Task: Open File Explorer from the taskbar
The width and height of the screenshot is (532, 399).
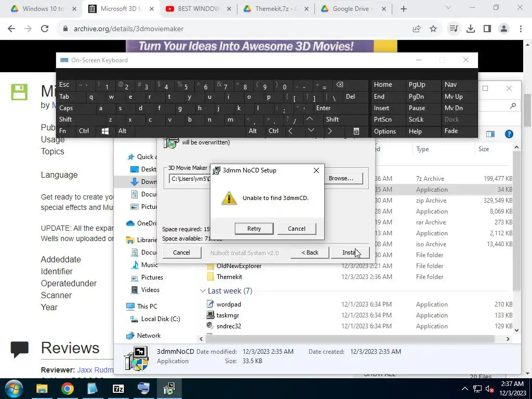Action: pyautogui.click(x=42, y=389)
